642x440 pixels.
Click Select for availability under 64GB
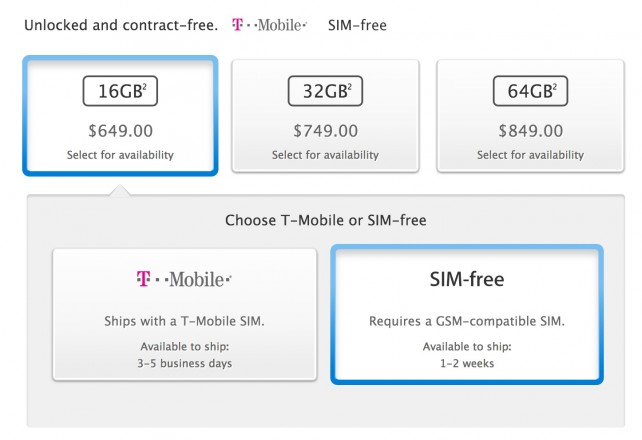pyautogui.click(x=531, y=155)
